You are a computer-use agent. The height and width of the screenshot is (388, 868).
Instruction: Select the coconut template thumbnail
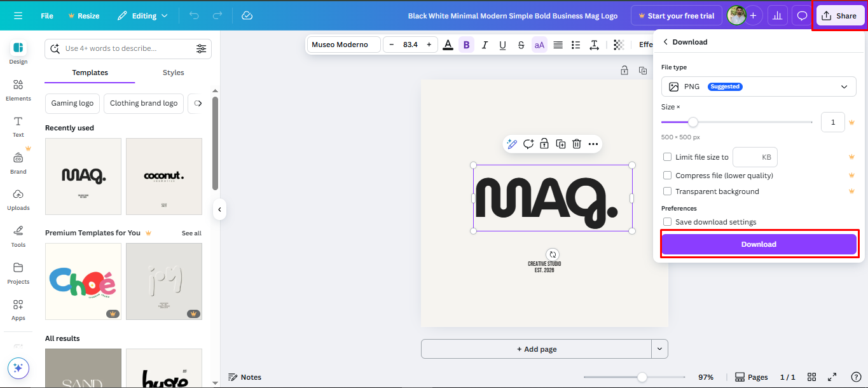pyautogui.click(x=164, y=176)
